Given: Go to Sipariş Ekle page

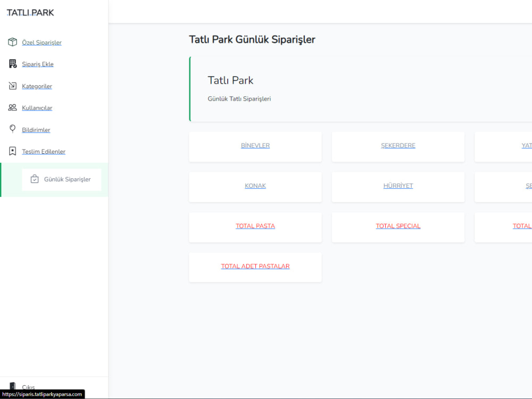Looking at the screenshot, I should coord(38,64).
